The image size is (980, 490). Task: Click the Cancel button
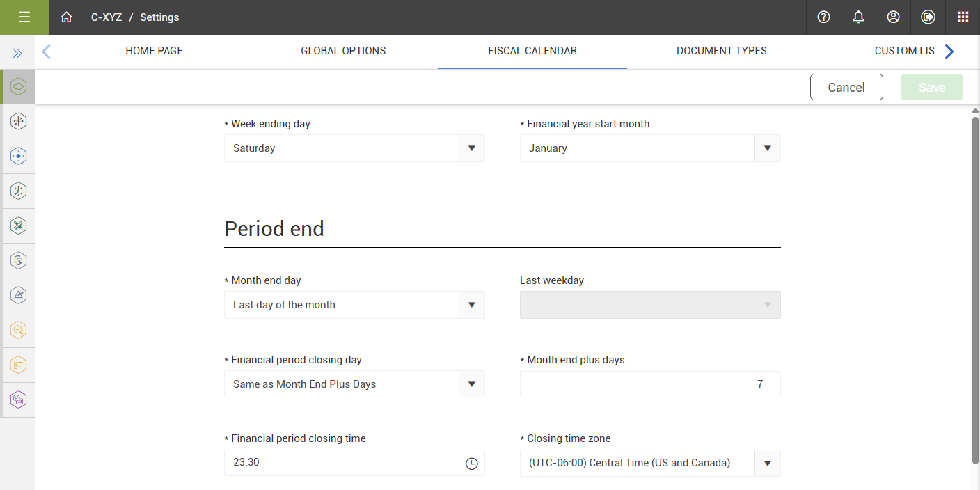(x=846, y=87)
